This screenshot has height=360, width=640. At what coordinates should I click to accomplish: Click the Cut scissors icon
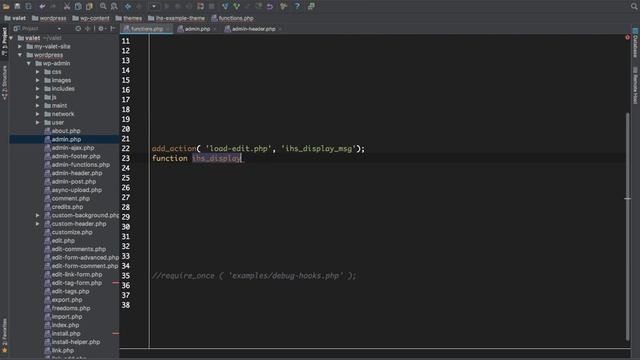click(x=67, y=6)
